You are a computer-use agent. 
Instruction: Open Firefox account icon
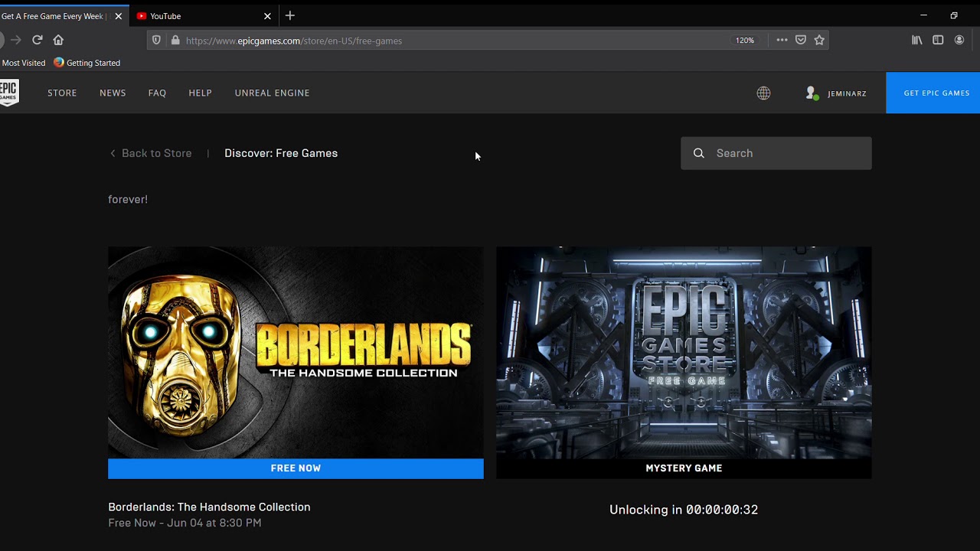(959, 40)
